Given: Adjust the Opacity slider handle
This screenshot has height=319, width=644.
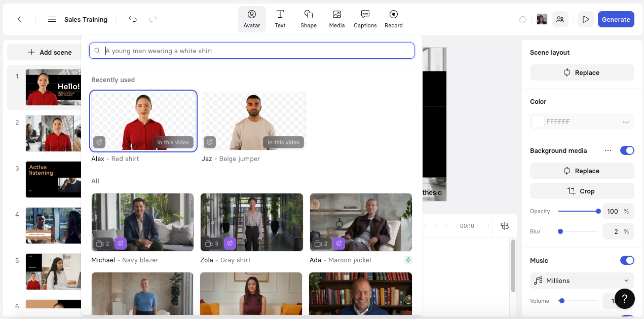Looking at the screenshot, I should coord(598,211).
